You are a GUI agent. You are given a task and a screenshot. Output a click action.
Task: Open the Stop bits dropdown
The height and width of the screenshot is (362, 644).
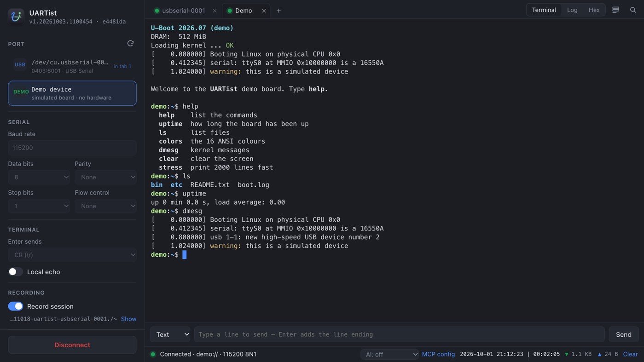[x=39, y=206]
